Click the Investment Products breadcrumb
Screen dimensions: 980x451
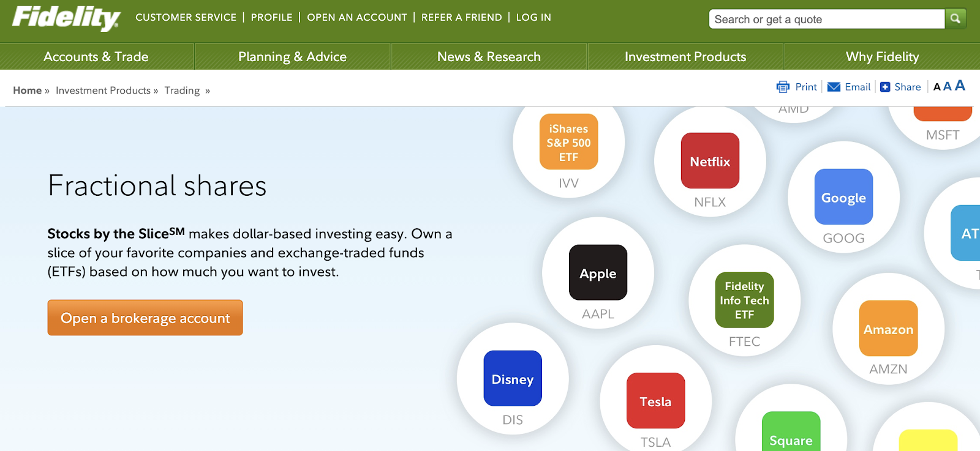point(103,91)
